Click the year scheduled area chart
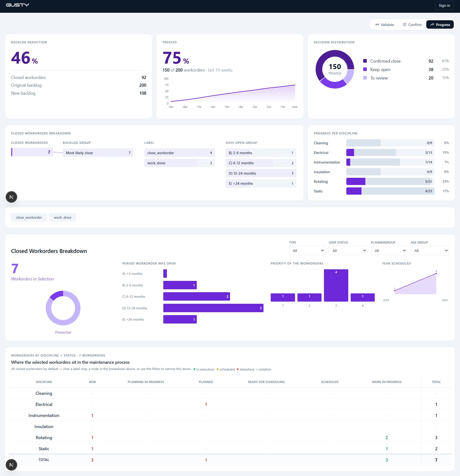Viewport: 460px width, 476px height. click(415, 284)
